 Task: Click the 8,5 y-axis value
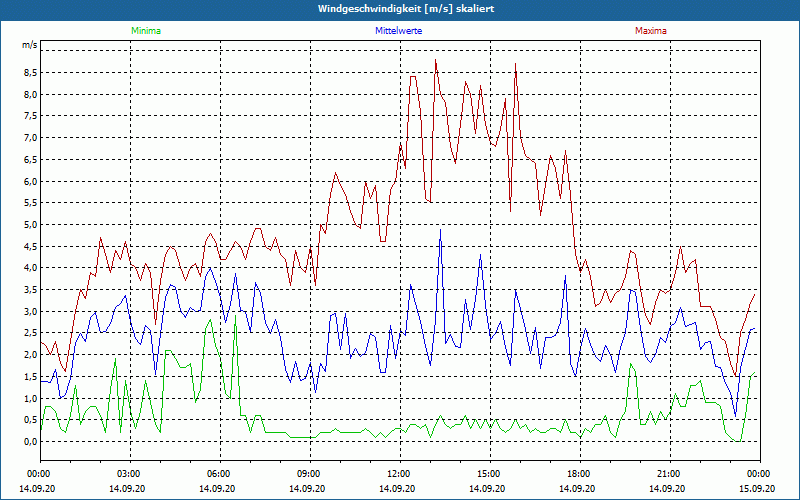30,73
